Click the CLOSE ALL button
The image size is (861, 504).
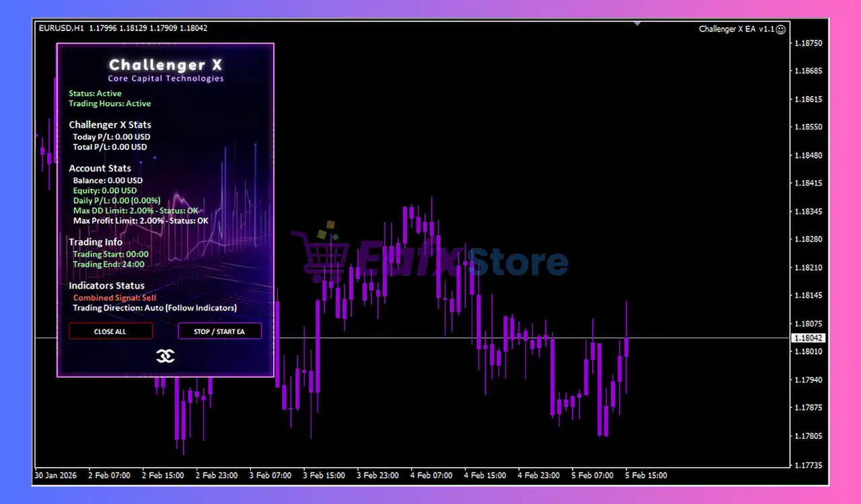click(x=110, y=331)
